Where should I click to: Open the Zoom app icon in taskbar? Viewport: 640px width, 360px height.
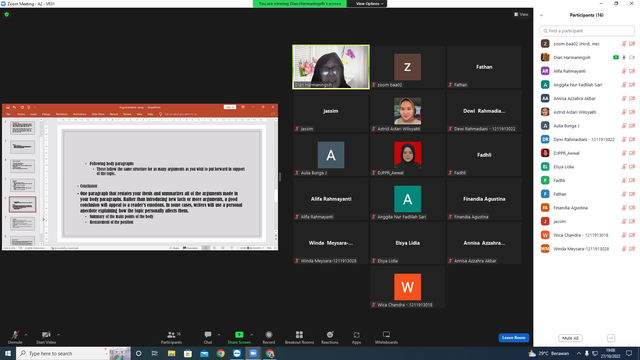[x=253, y=353]
